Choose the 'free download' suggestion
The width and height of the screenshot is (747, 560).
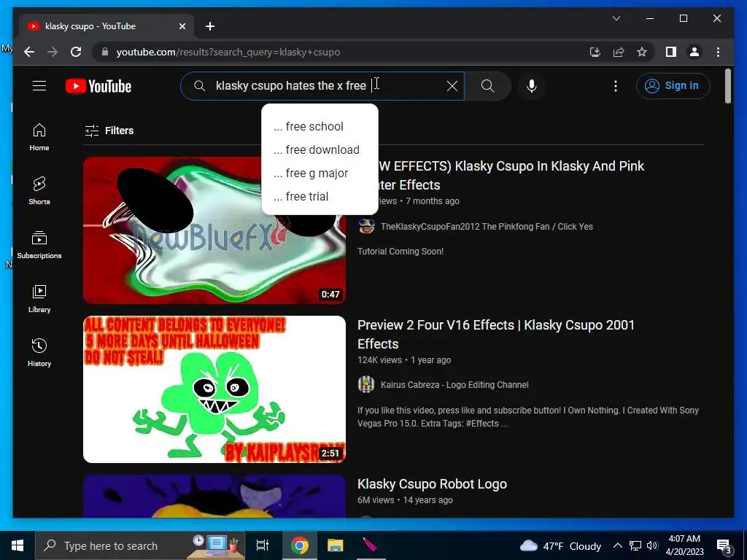pos(320,149)
